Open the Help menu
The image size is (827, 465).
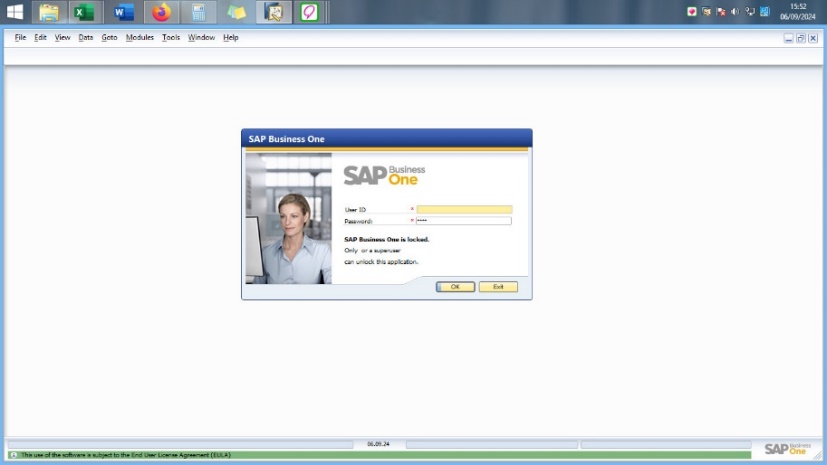tap(231, 37)
